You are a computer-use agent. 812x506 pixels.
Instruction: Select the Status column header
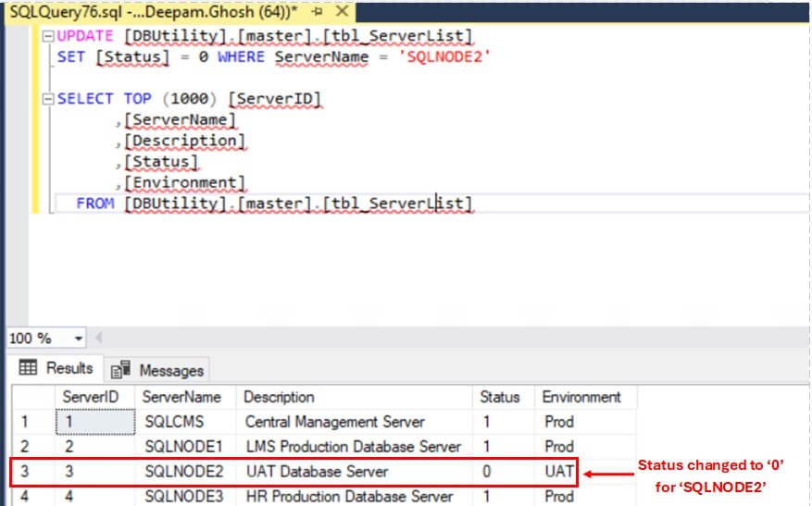(500, 397)
